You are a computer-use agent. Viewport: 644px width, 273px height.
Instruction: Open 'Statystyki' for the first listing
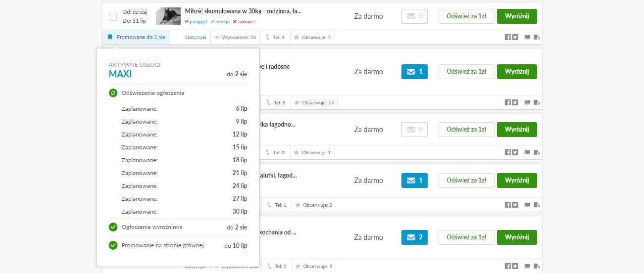click(x=195, y=37)
